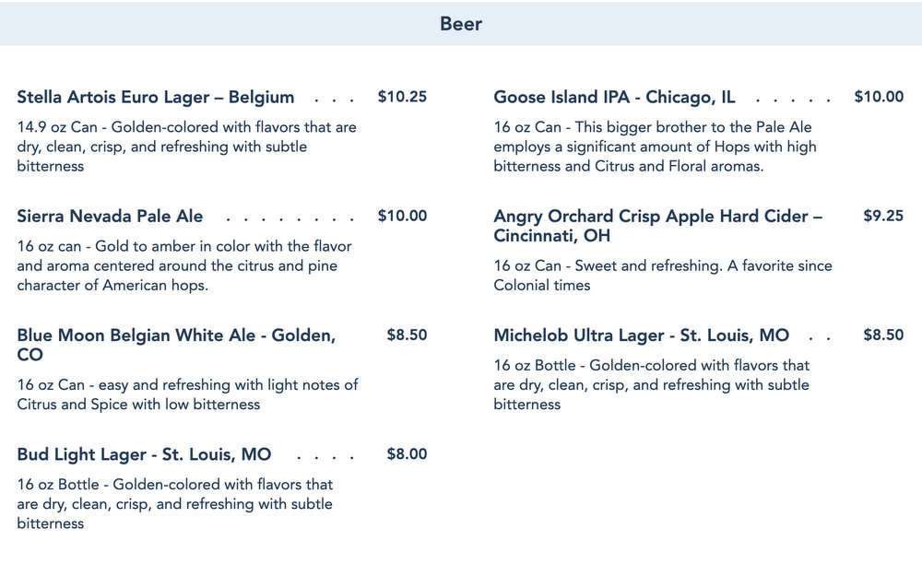922x588 pixels.
Task: Select Goose Island IPA title
Action: (x=614, y=98)
